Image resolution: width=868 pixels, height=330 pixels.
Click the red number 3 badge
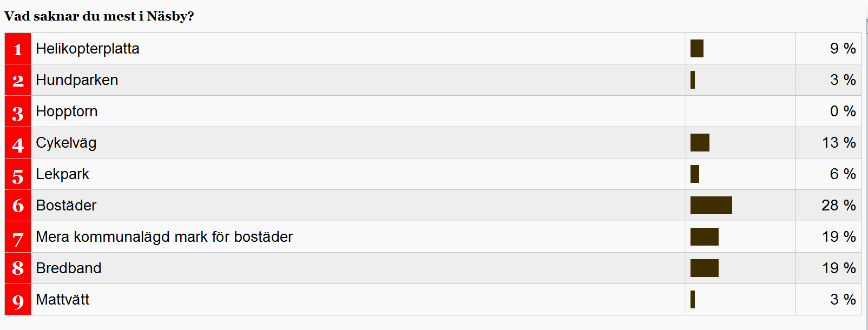click(18, 111)
